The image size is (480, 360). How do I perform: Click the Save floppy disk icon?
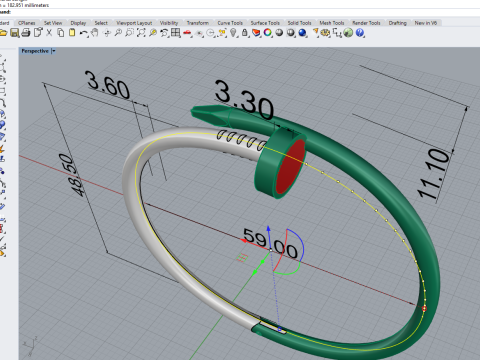14,33
